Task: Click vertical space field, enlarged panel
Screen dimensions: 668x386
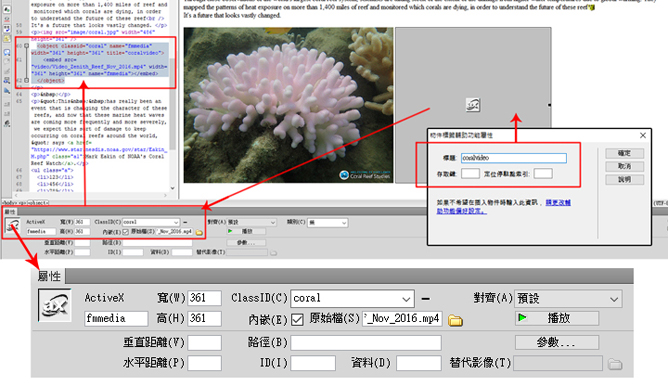Action: click(x=204, y=343)
